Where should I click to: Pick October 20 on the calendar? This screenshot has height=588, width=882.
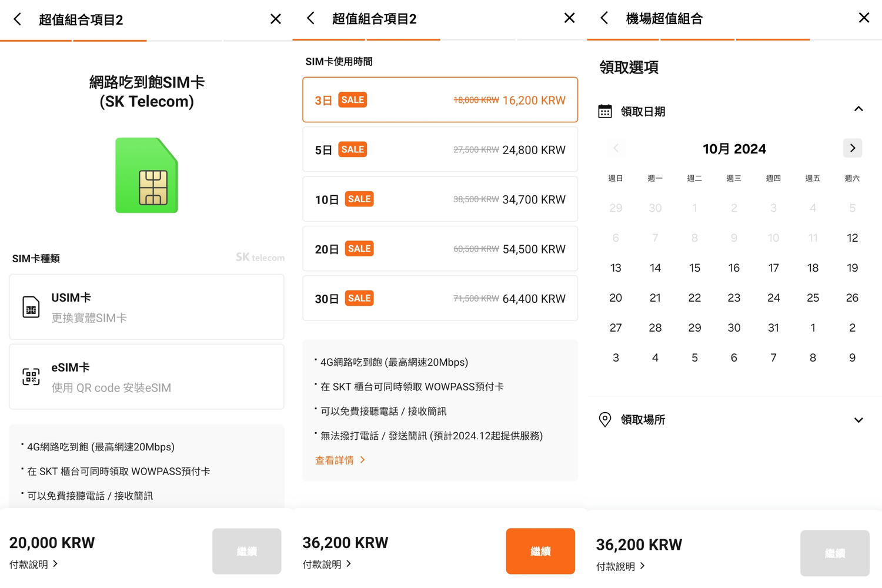tap(616, 298)
